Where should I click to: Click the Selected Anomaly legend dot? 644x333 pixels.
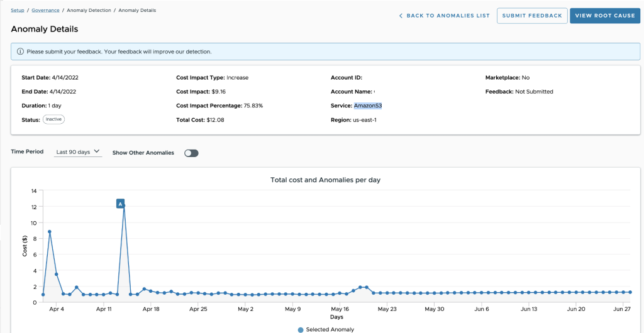click(301, 329)
